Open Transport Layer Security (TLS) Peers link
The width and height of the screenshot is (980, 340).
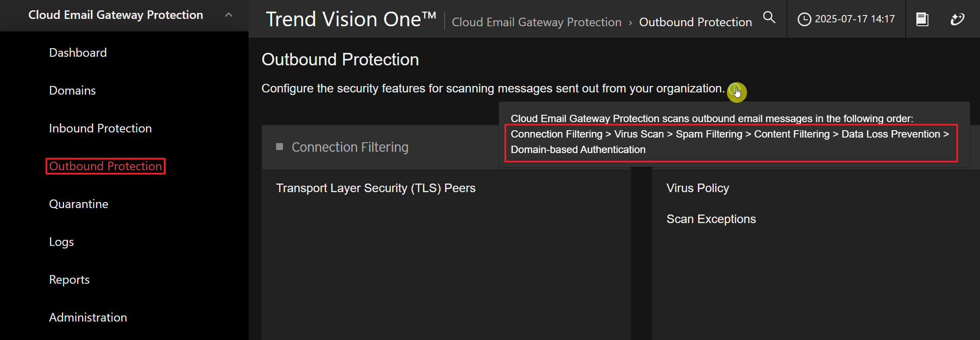375,188
